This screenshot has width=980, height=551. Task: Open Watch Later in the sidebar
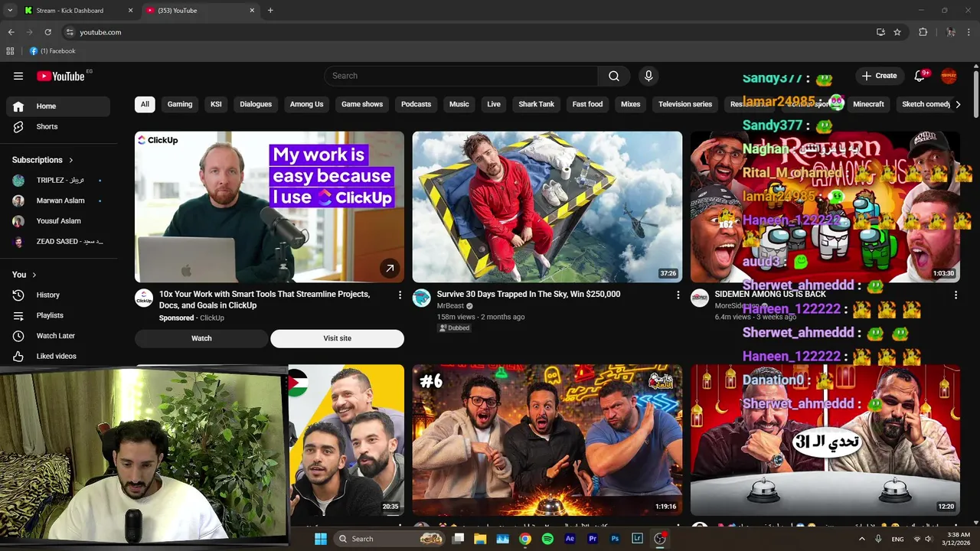tap(58, 335)
